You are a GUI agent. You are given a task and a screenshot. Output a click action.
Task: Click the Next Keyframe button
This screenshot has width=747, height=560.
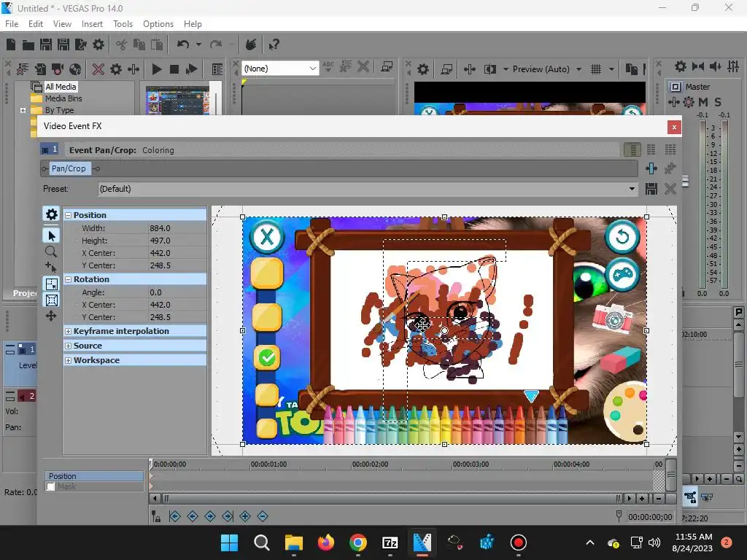[x=210, y=516]
